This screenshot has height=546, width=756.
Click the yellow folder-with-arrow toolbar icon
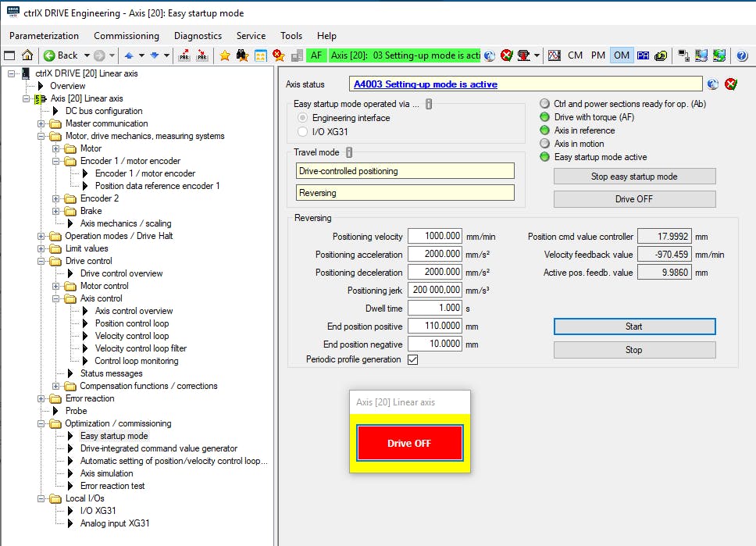tap(661, 55)
